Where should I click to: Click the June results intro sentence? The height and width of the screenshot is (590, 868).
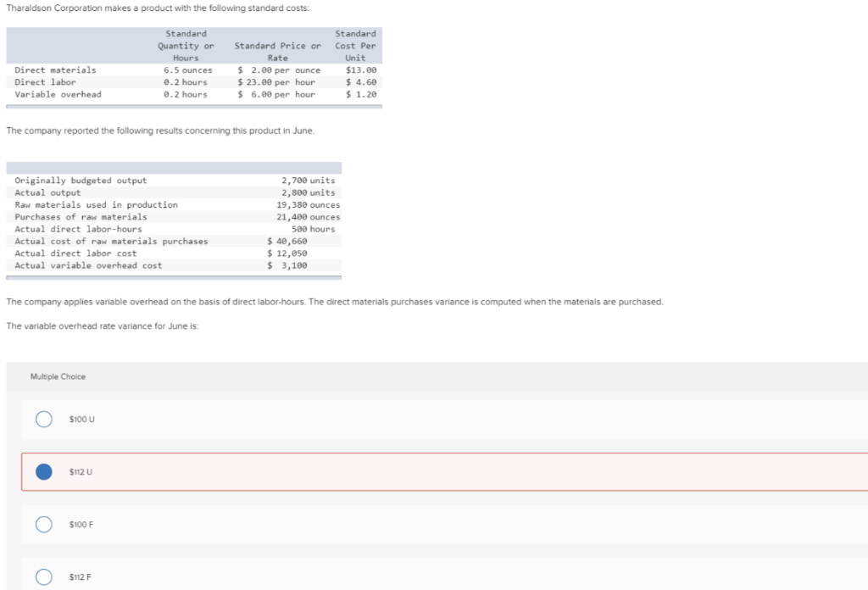click(160, 131)
